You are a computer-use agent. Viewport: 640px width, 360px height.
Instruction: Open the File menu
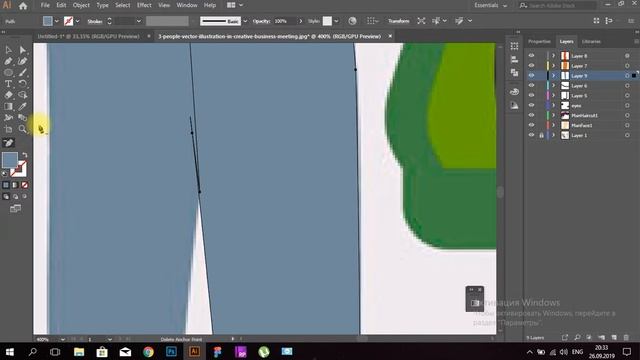pos(45,5)
